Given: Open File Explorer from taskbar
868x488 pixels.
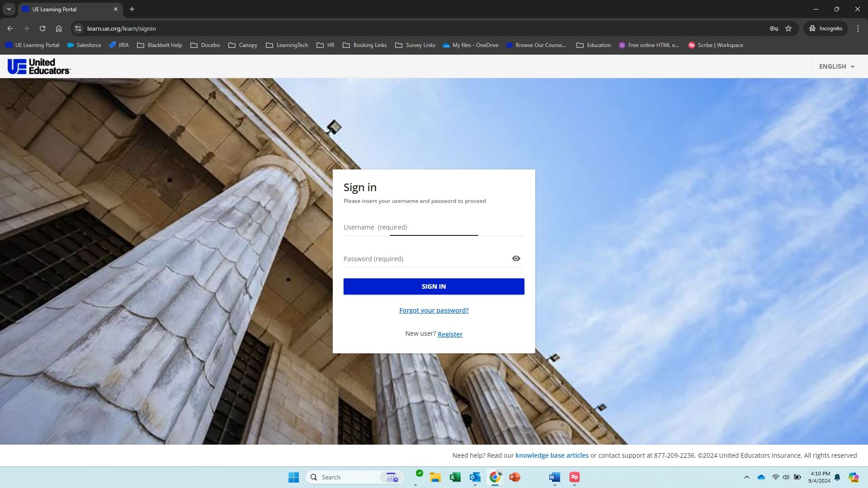Looking at the screenshot, I should 435,477.
